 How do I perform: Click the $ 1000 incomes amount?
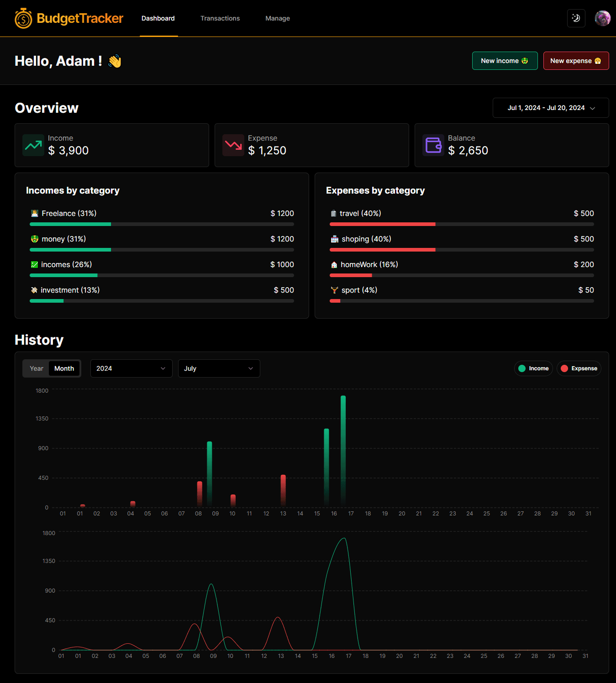coord(282,264)
